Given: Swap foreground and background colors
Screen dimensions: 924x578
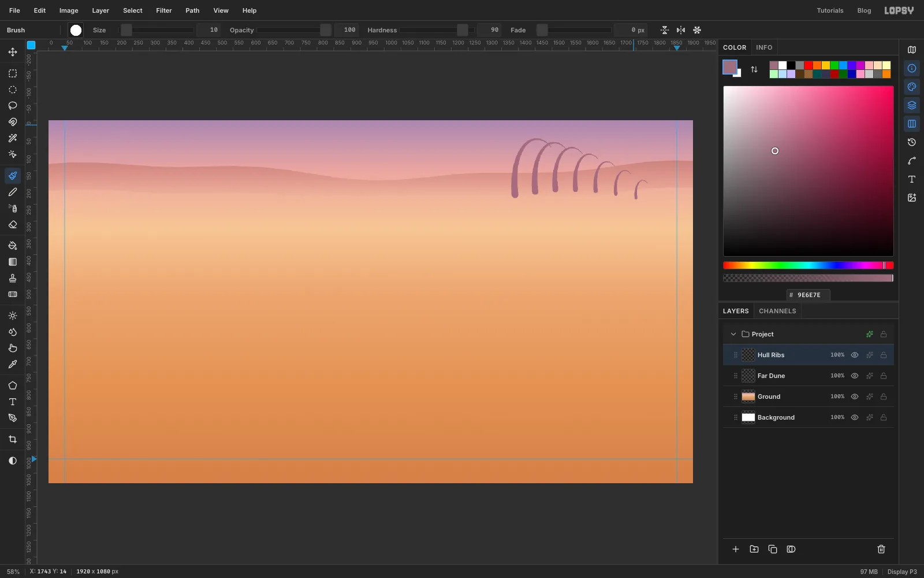Looking at the screenshot, I should [x=754, y=69].
